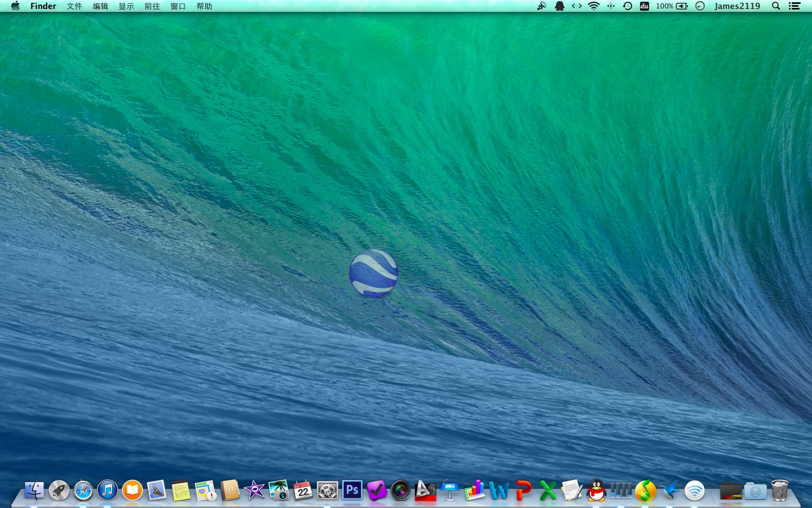Open the James2119 user menu
This screenshot has height=508, width=812.
pyautogui.click(x=737, y=6)
